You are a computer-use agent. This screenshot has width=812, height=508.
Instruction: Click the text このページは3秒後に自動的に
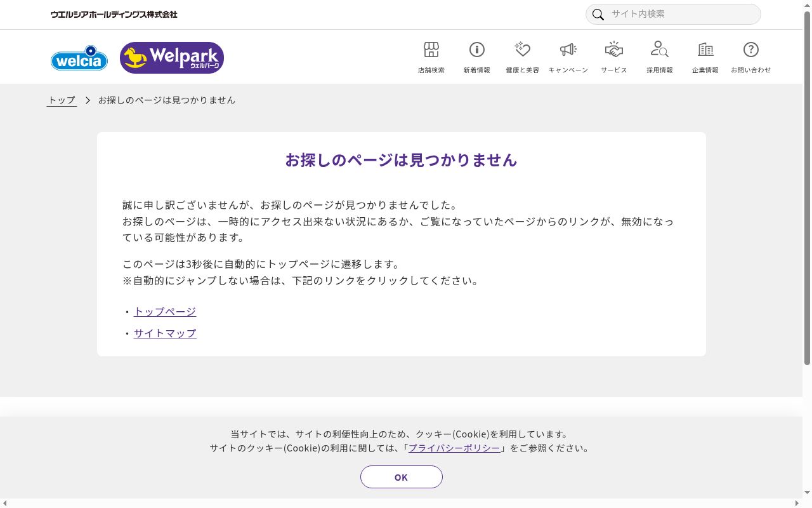(194, 264)
